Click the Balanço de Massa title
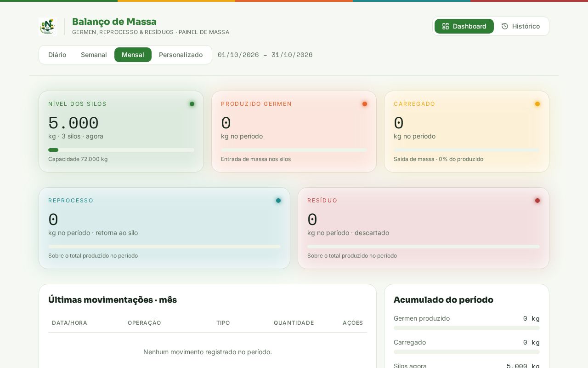The width and height of the screenshot is (588, 368). click(114, 22)
